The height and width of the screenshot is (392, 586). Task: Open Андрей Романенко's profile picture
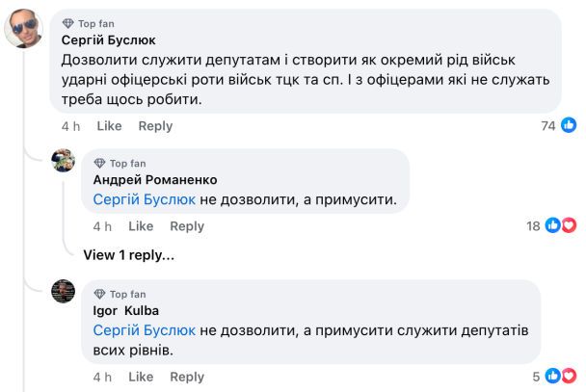tap(64, 161)
